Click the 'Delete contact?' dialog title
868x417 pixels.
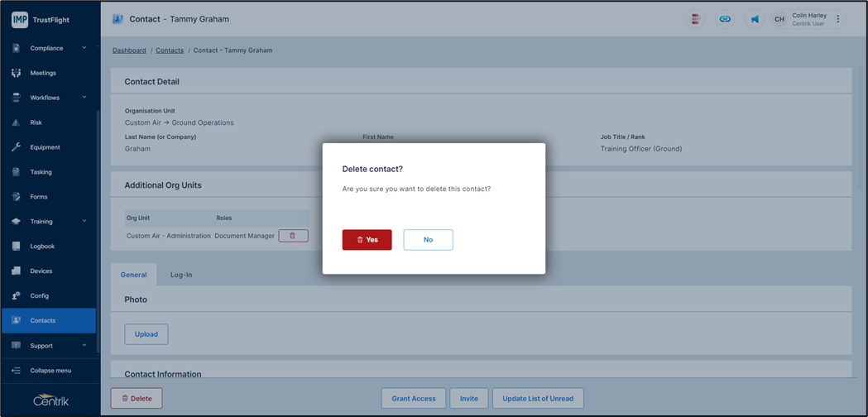pos(372,168)
